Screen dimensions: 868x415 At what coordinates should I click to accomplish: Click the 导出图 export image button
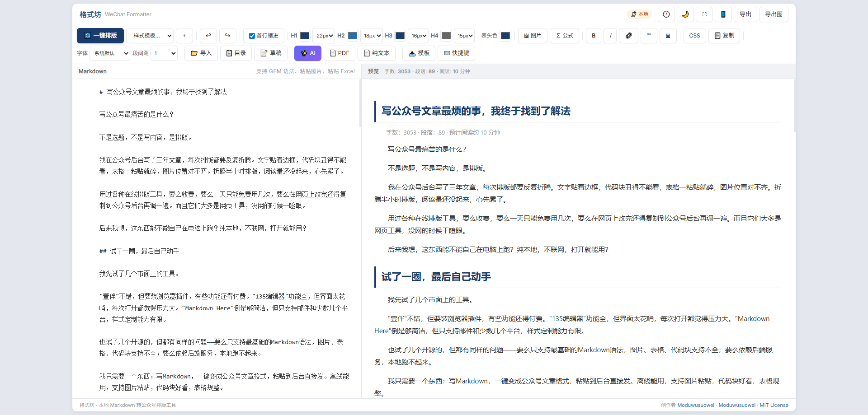point(774,14)
